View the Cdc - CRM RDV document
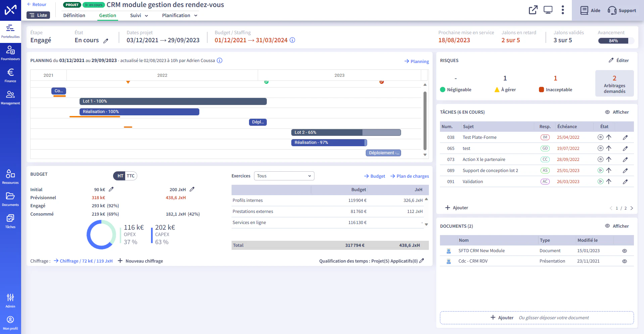644x334 pixels. coord(625,261)
